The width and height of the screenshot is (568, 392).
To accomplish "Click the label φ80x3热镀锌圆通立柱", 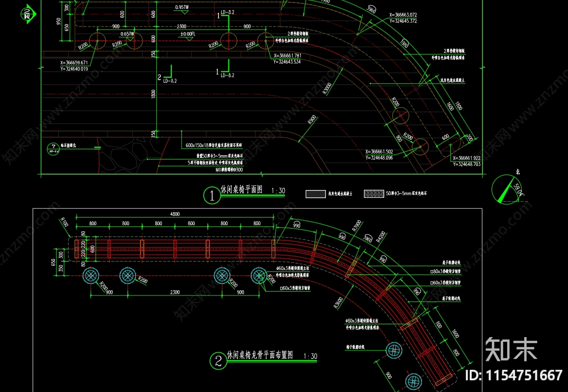I will tap(361, 321).
